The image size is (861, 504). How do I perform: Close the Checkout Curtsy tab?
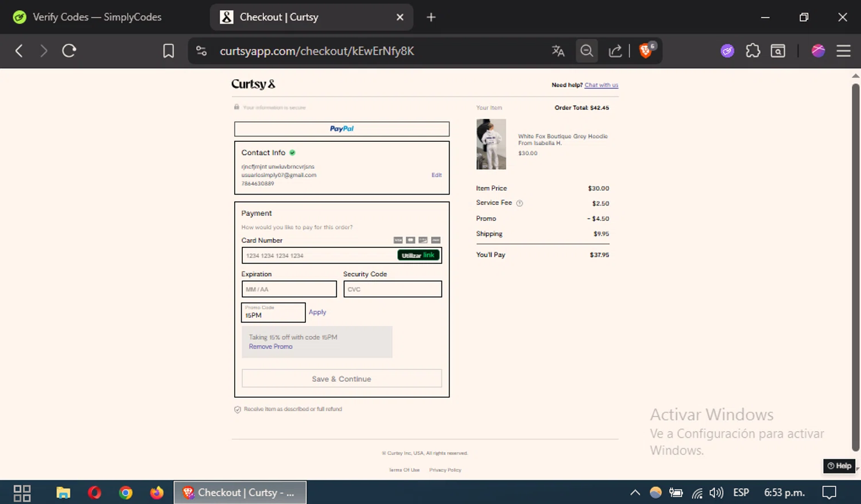pos(400,17)
